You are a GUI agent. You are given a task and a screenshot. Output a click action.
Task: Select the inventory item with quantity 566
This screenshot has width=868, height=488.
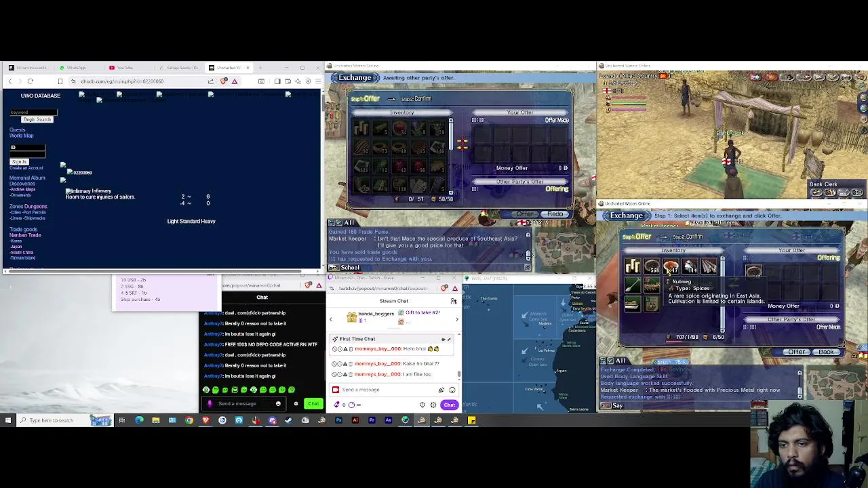pyautogui.click(x=652, y=266)
